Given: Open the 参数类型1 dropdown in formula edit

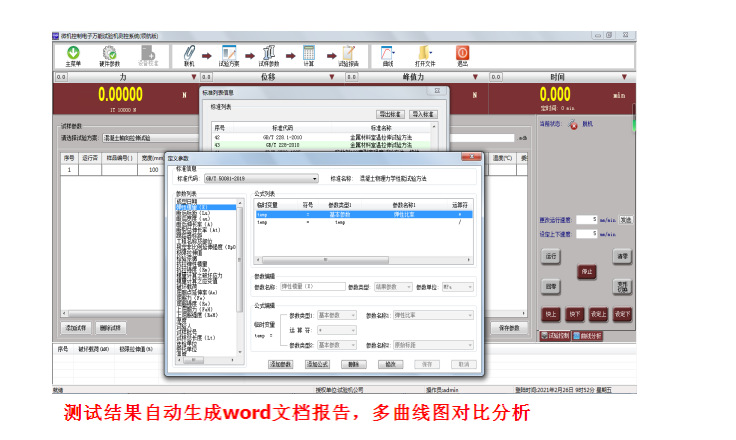Looking at the screenshot, I should tap(337, 316).
